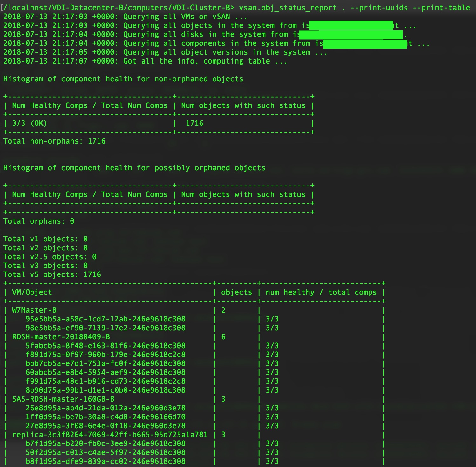476x467 pixels.
Task: Click the UUID starting with f891d75a
Action: [x=105, y=355]
